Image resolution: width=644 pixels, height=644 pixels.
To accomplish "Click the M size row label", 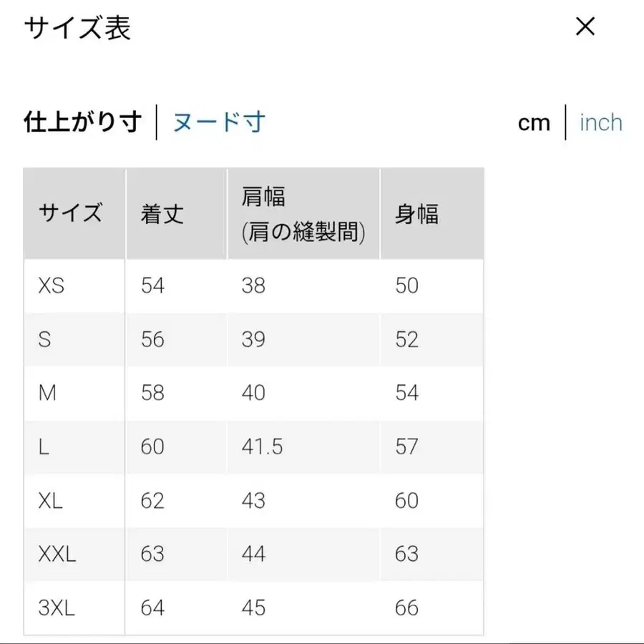I will (x=48, y=393).
